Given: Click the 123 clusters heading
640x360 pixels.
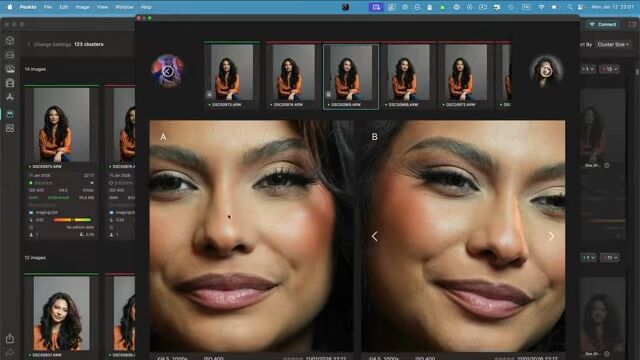Looking at the screenshot, I should click(x=89, y=44).
